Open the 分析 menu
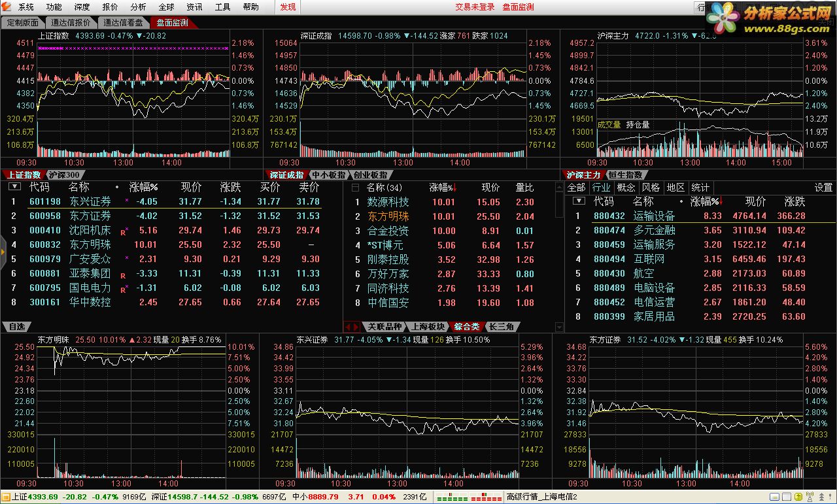837x504 pixels. [138, 7]
